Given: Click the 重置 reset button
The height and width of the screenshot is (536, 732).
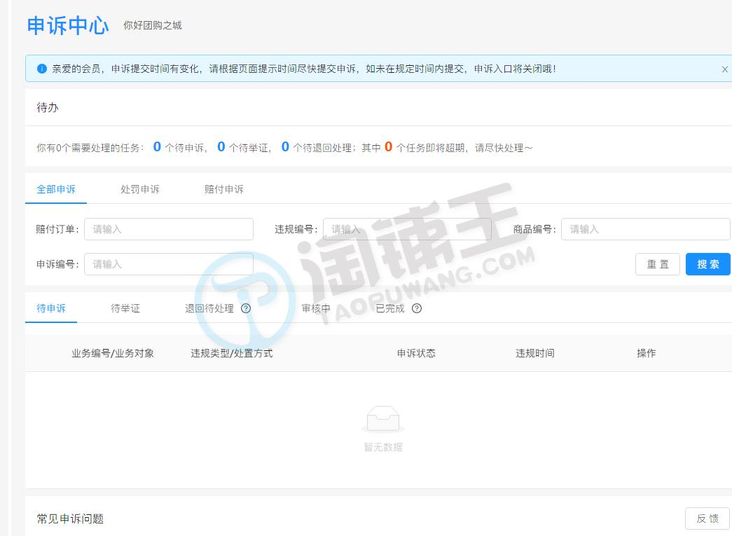Looking at the screenshot, I should click(x=657, y=264).
